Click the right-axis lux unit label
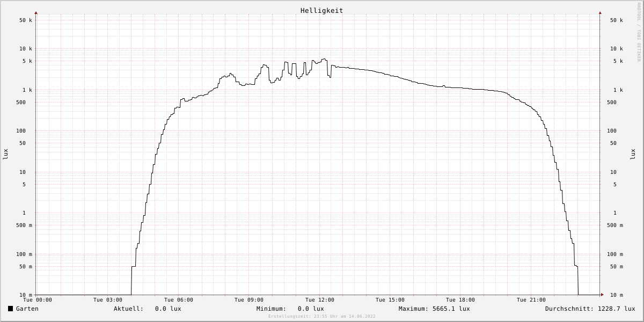The width and height of the screenshot is (644, 322). click(x=633, y=154)
